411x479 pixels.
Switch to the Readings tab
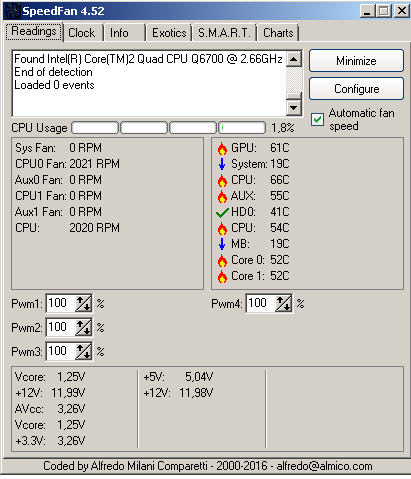[x=34, y=32]
